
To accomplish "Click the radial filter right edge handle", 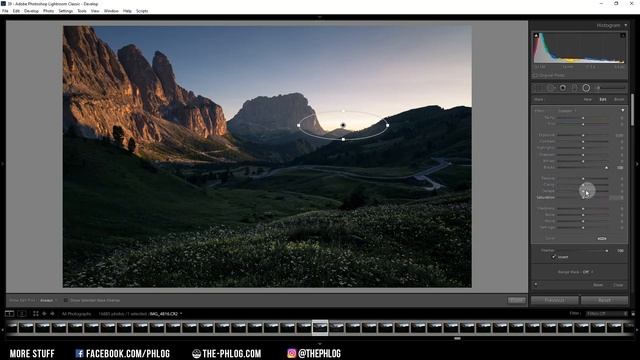I will (387, 125).
